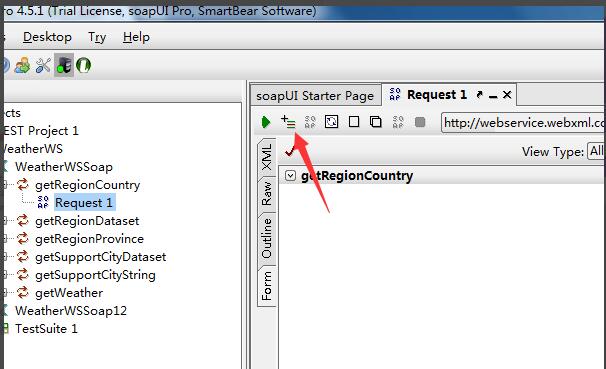The image size is (606, 369).
Task: Detach the Request 1 window
Action: tap(480, 95)
